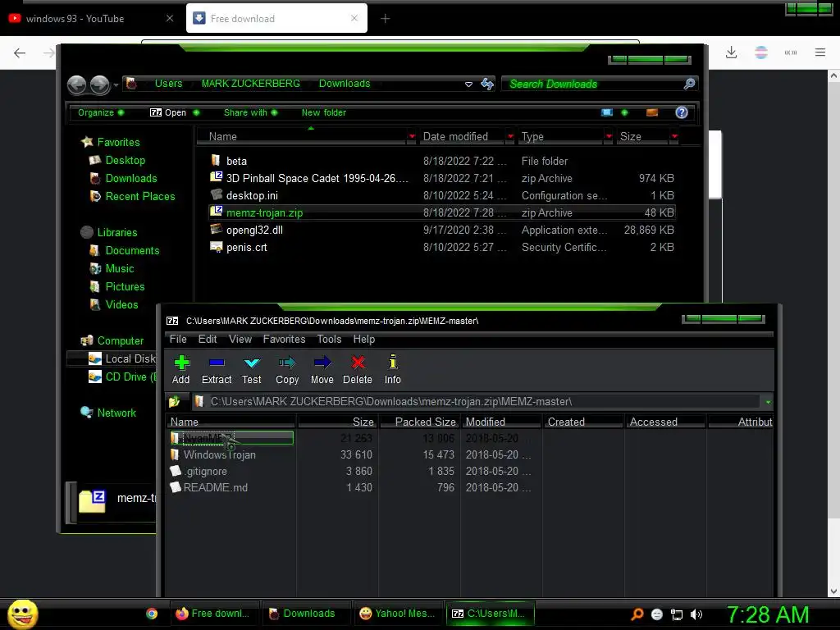Toggle the preview pane icon in Explorer
The image size is (840, 630).
[652, 112]
